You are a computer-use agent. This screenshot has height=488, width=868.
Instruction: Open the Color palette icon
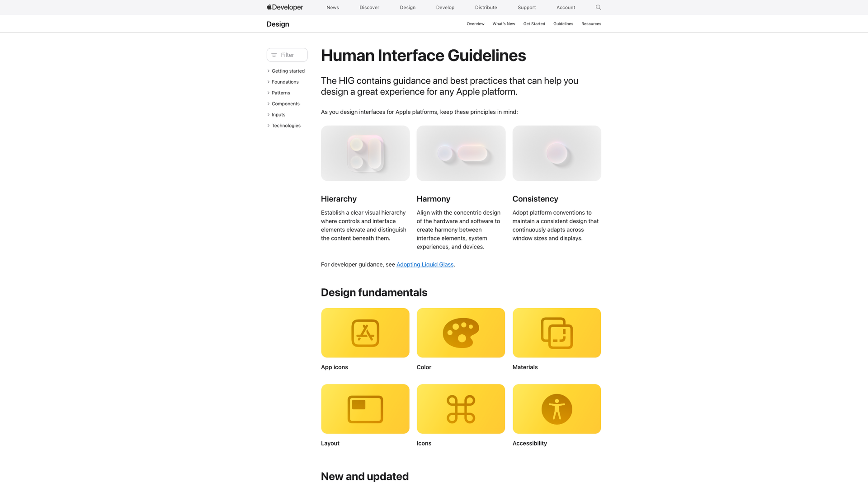[x=461, y=333]
